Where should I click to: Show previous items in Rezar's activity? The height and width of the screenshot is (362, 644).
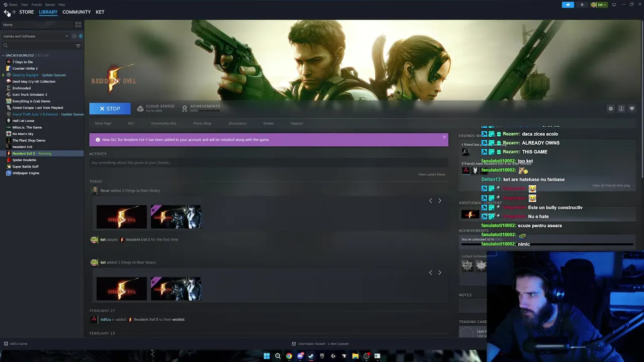tap(430, 201)
